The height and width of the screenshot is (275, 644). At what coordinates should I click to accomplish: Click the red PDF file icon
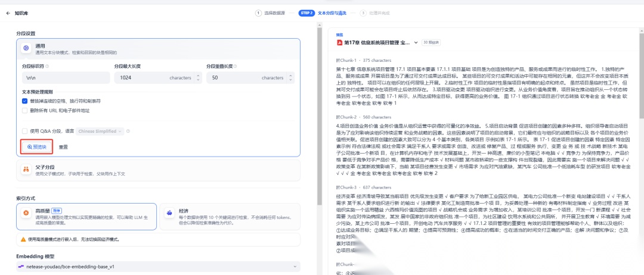tap(340, 42)
